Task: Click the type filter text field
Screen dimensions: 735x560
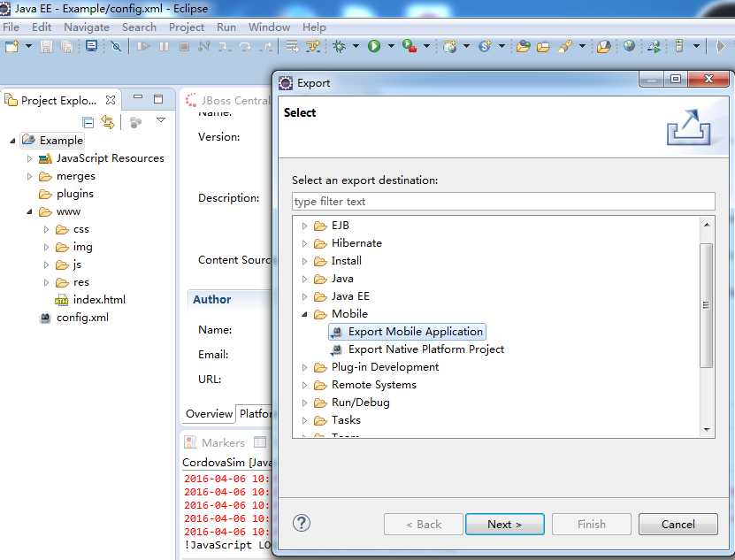Action: (503, 201)
